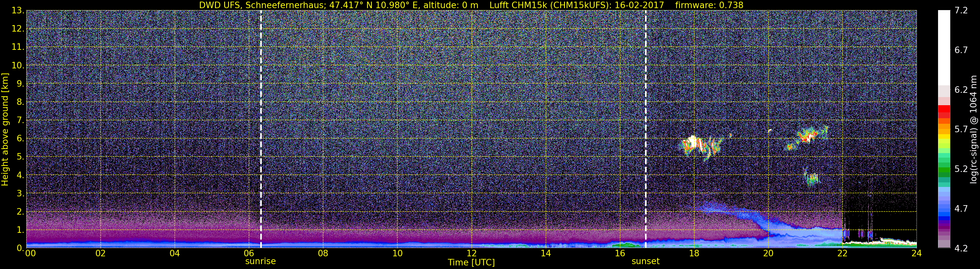Click height axis tick '12.' on the left axis

(x=18, y=29)
